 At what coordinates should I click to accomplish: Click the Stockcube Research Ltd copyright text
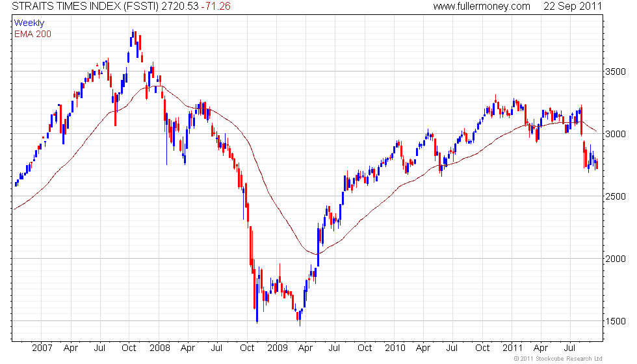[558, 359]
